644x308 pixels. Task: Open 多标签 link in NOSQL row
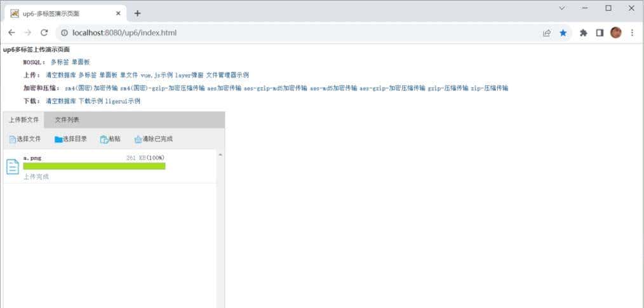(60, 62)
